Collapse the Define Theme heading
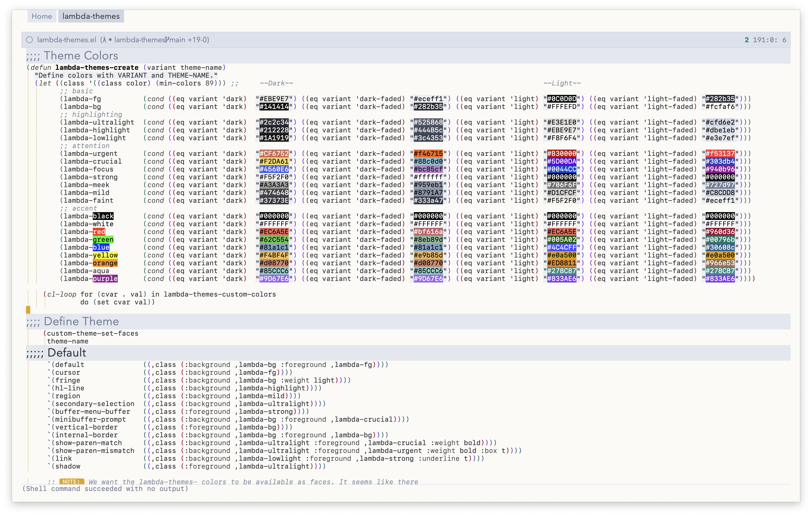This screenshot has width=812, height=516. [x=81, y=321]
